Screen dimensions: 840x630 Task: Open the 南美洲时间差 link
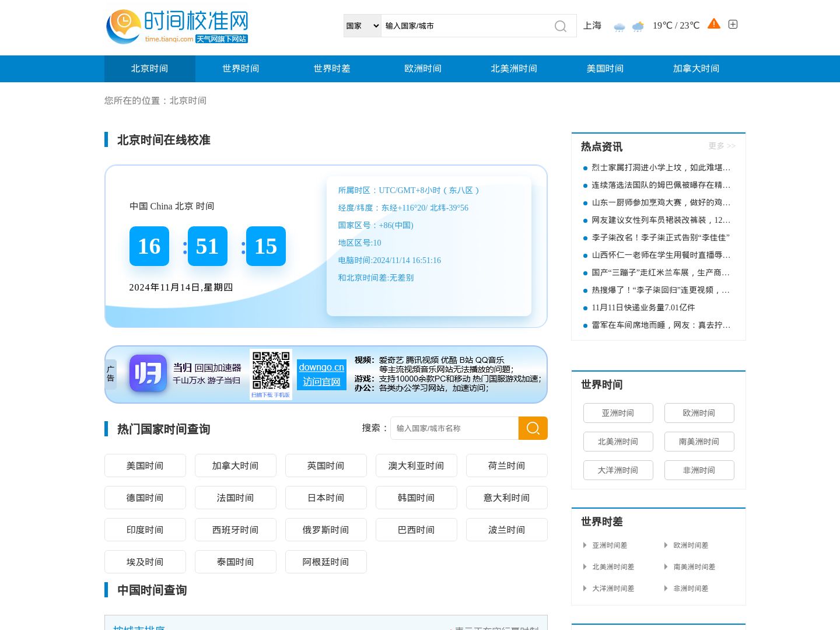694,567
